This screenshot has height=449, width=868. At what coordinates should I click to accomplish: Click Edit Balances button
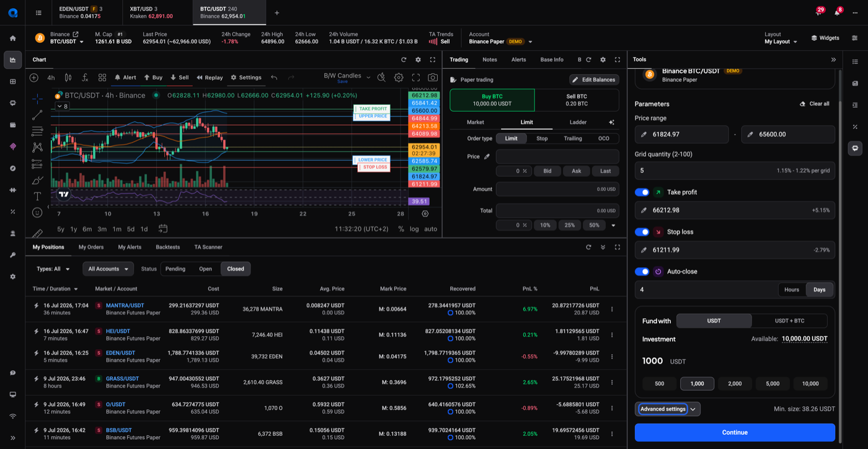(594, 79)
